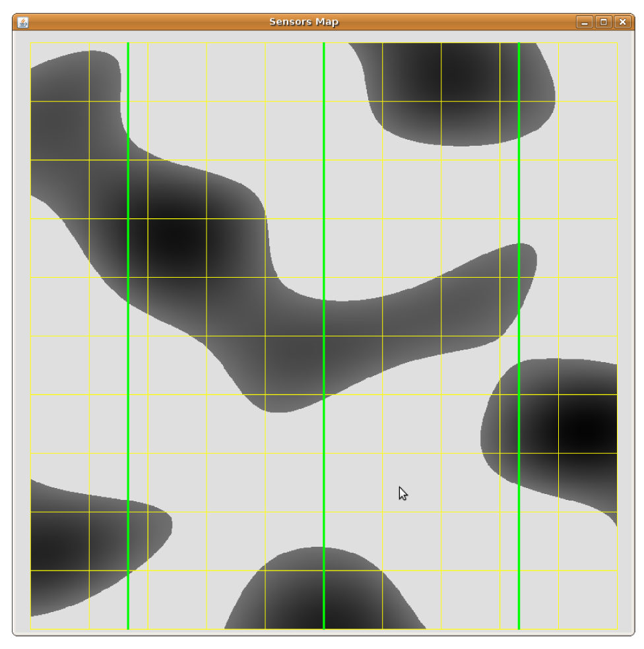Select the dark blob along the right edge
The height and width of the screenshot is (649, 644).
point(567,429)
